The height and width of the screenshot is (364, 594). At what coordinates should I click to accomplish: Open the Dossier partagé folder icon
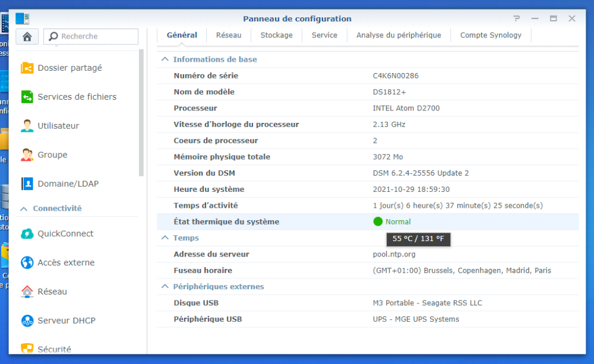click(27, 68)
